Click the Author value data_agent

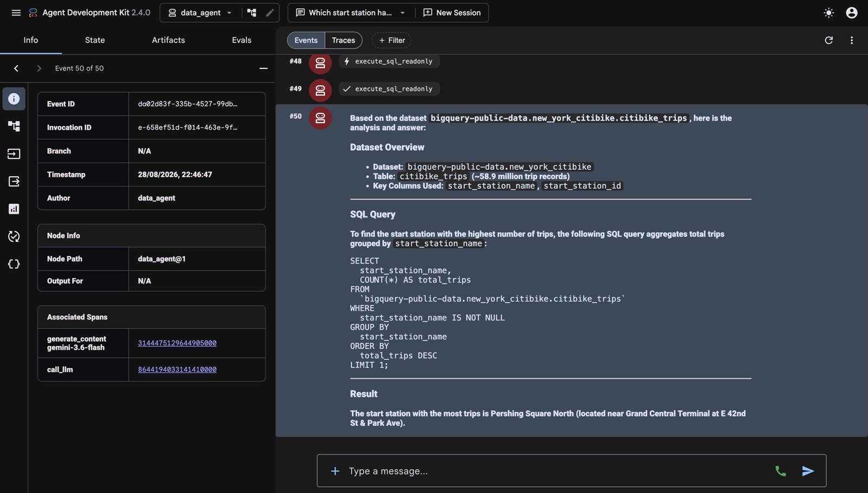[156, 198]
